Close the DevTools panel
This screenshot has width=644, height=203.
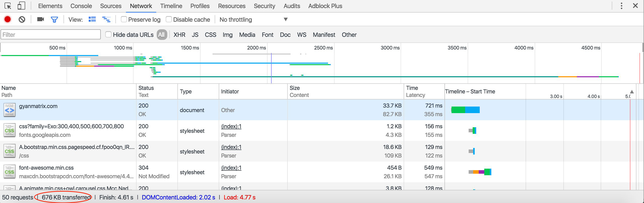point(635,6)
